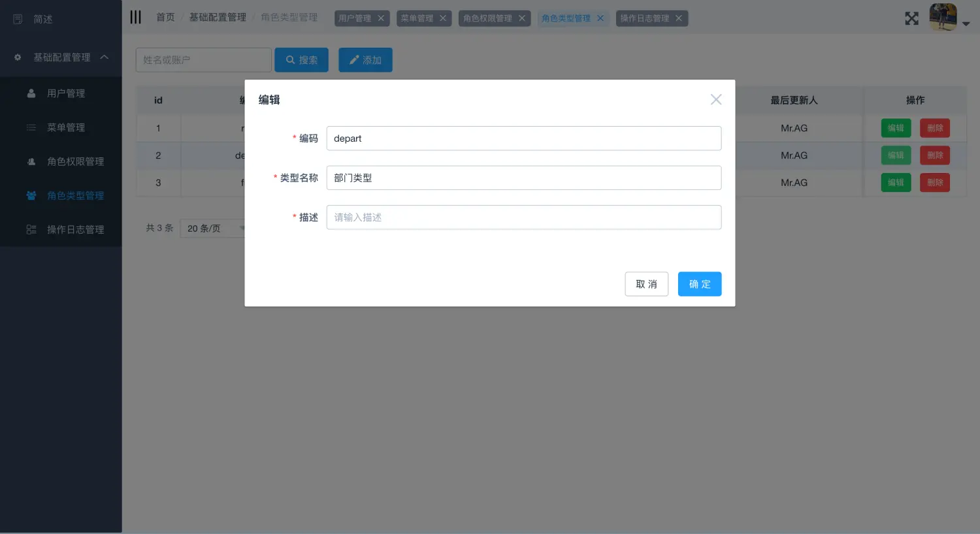Click the red 删除 button in row 3
980x534 pixels.
935,183
